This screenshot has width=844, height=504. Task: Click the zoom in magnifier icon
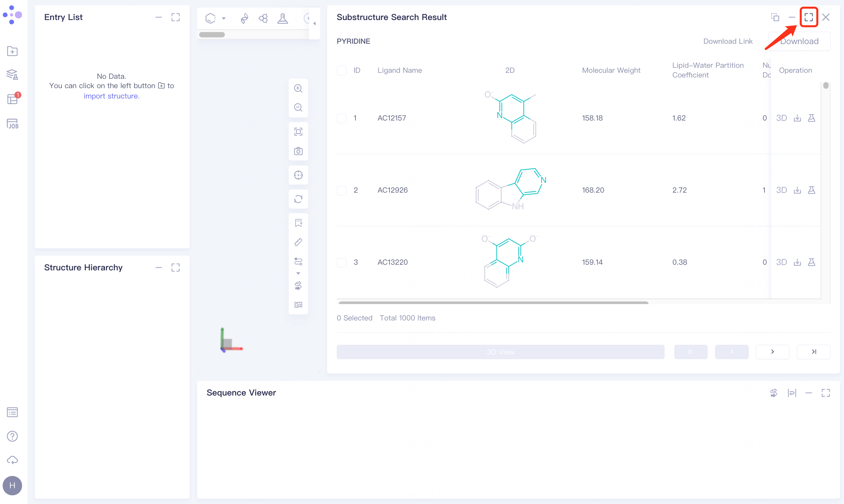click(298, 89)
